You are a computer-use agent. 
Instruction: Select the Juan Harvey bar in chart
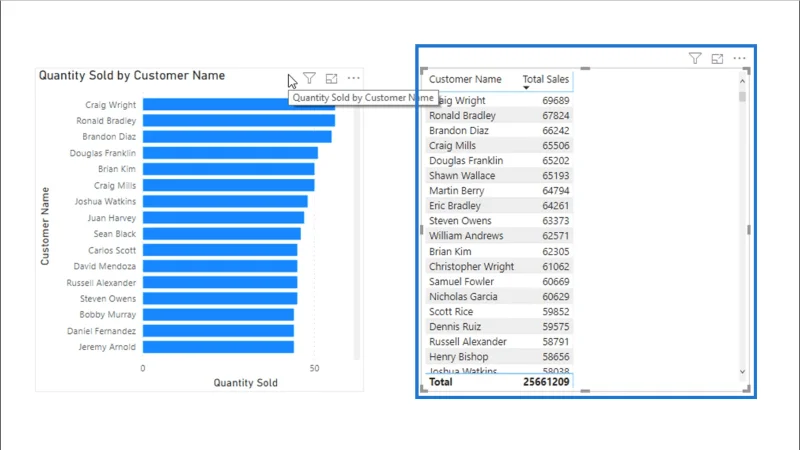pos(223,218)
